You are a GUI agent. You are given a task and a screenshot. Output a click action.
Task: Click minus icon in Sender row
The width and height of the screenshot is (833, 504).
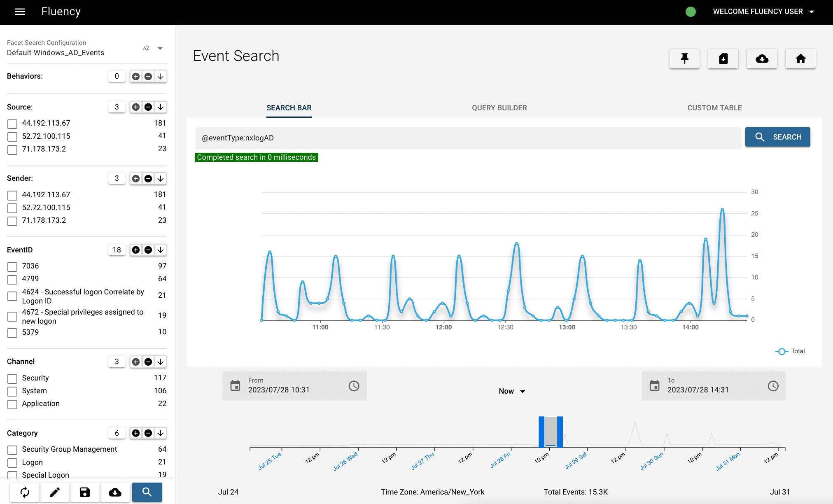(148, 179)
